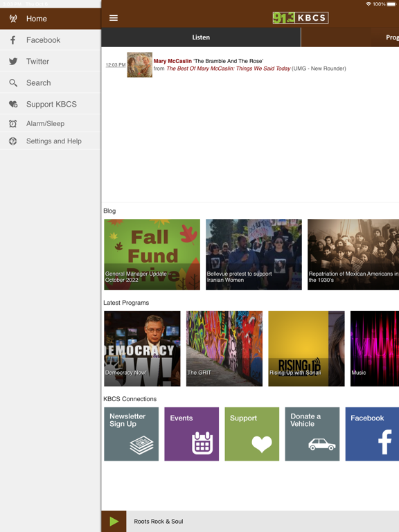The width and height of the screenshot is (399, 532).
Task: Click the Mary McCaslin artist link
Action: point(172,61)
